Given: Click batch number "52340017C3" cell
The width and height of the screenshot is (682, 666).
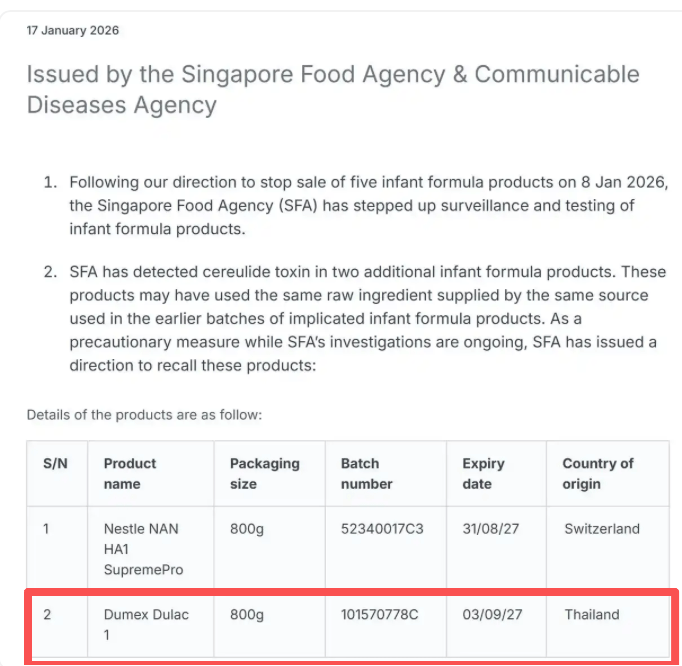Looking at the screenshot, I should (x=382, y=529).
